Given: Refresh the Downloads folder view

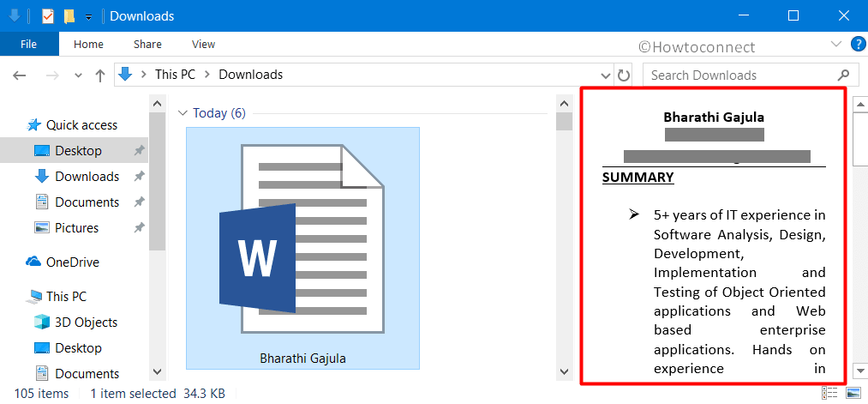Looking at the screenshot, I should (x=624, y=75).
